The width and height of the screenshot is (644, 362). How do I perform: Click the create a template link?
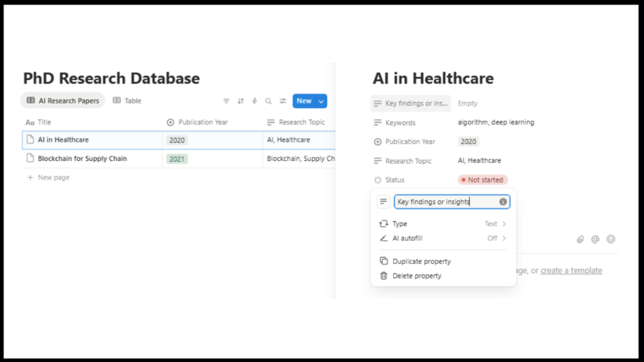point(571,271)
